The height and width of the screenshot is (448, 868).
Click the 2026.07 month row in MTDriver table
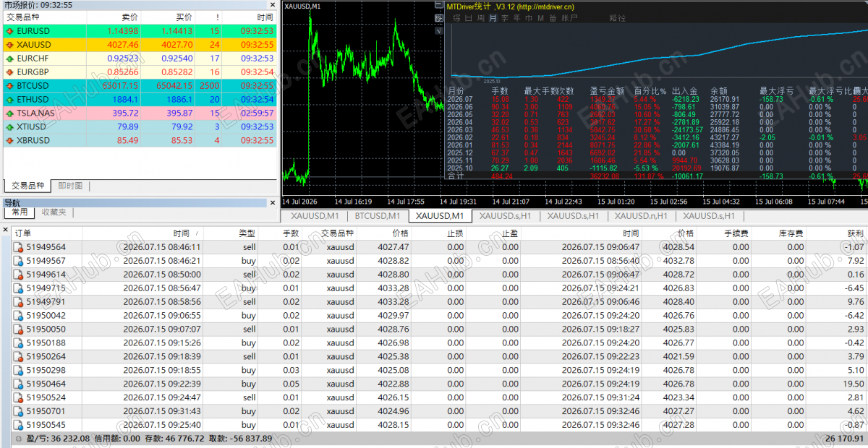(656, 99)
